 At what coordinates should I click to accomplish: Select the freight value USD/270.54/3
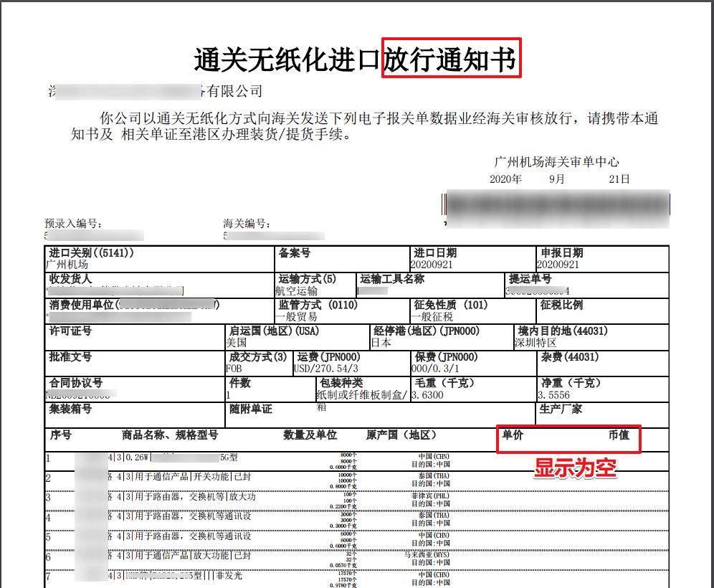tap(326, 369)
